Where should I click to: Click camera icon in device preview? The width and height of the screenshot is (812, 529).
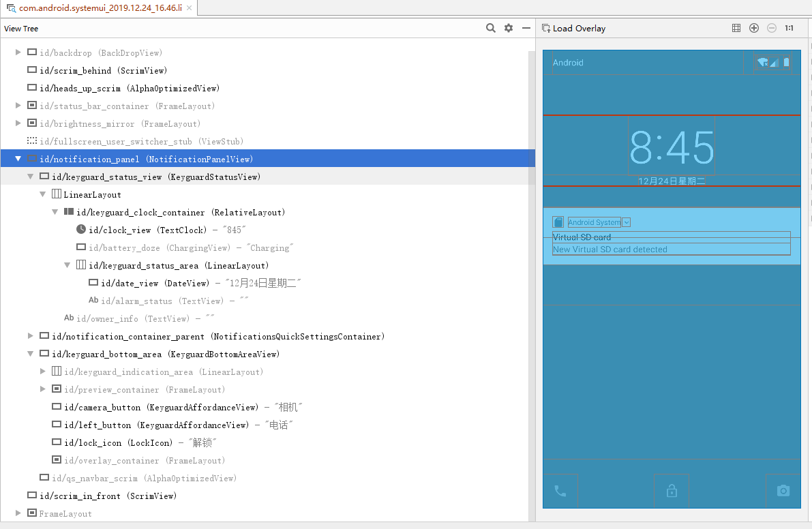[x=783, y=491]
